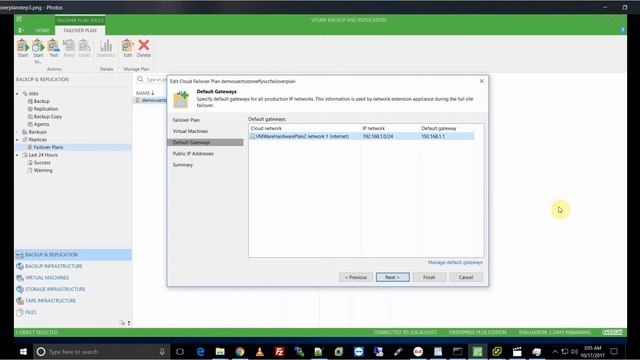Click the 192.168.1.1 default gateway cell
Image resolution: width=640 pixels, height=360 pixels.
point(433,136)
